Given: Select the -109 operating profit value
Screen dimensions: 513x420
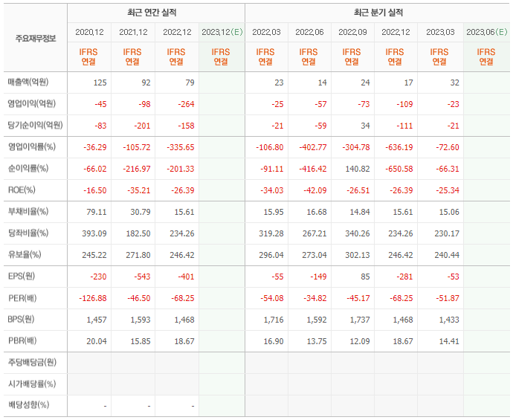Looking at the screenshot, I should click(404, 104).
